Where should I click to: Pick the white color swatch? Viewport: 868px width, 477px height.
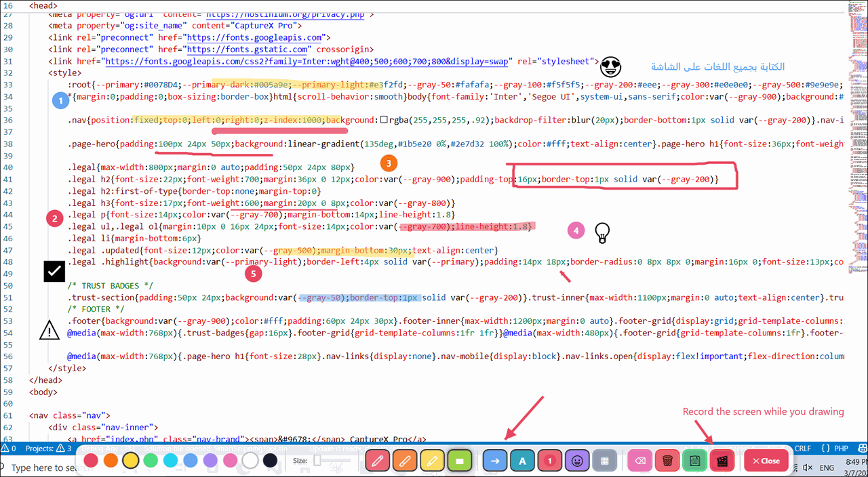(x=250, y=461)
